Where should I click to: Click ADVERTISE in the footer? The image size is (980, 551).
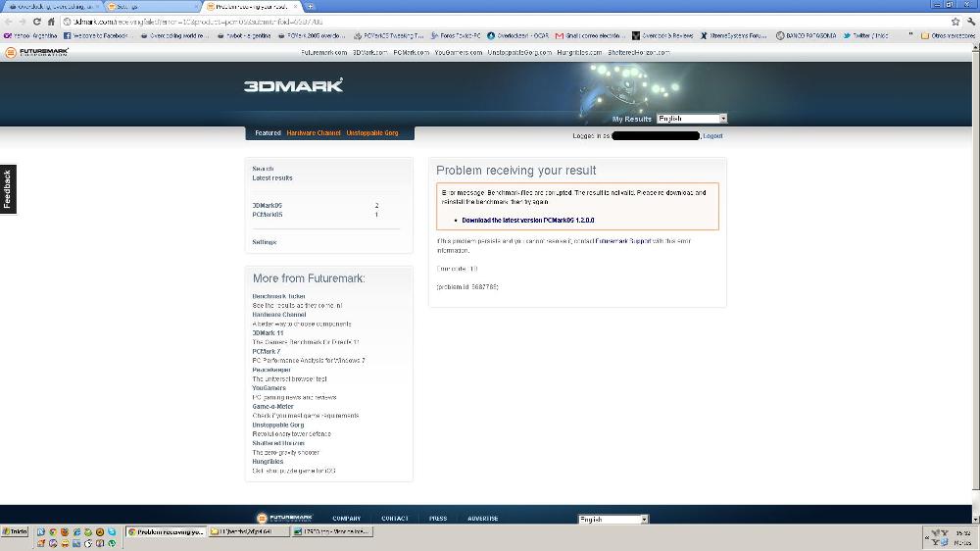click(x=483, y=519)
